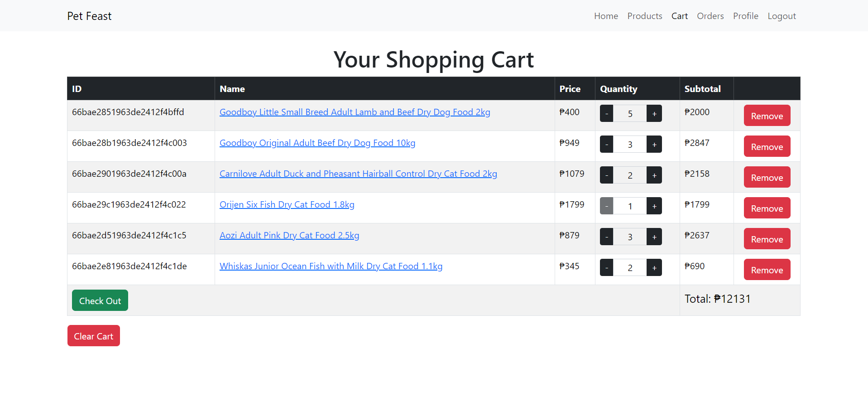Click price ₱879
The width and height of the screenshot is (868, 402).
point(569,235)
